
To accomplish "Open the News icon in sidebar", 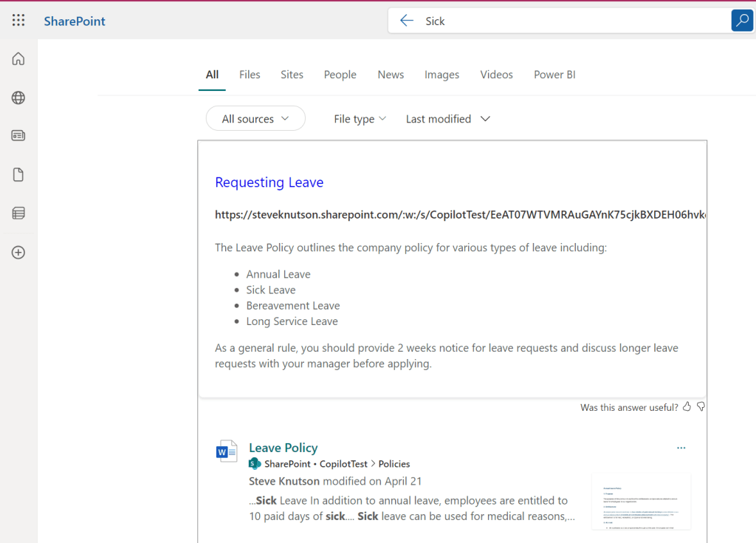I will (x=18, y=136).
